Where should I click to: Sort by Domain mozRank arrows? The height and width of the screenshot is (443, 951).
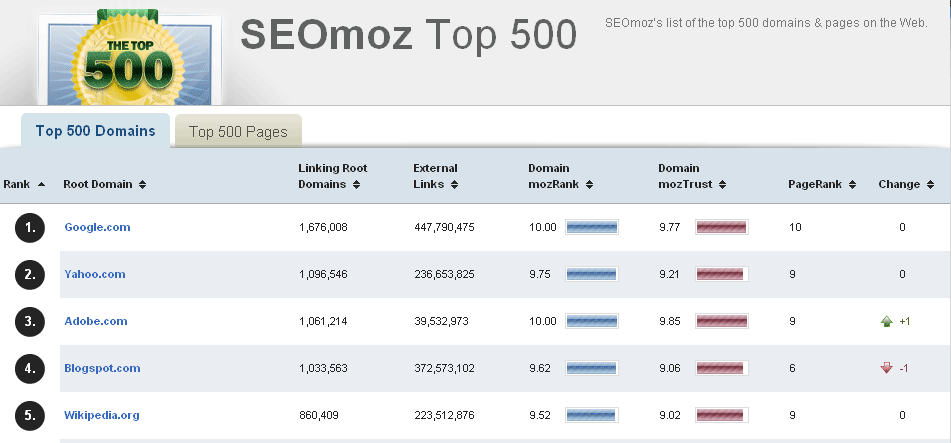589,184
